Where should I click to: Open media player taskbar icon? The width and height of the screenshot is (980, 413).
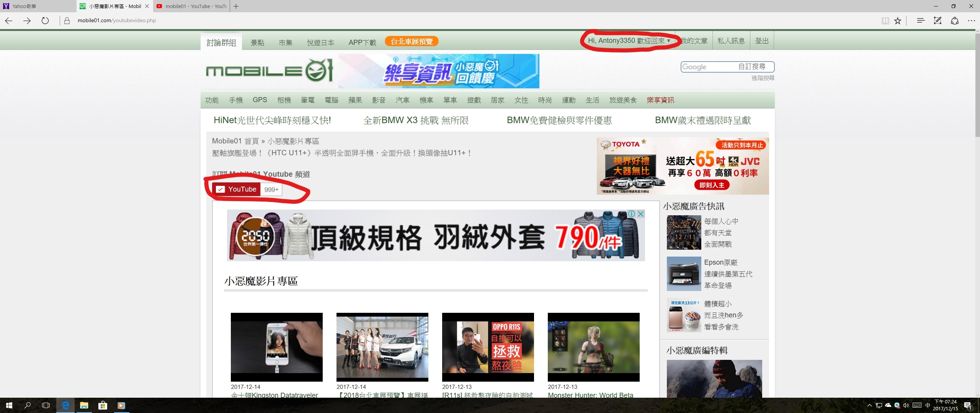click(121, 405)
